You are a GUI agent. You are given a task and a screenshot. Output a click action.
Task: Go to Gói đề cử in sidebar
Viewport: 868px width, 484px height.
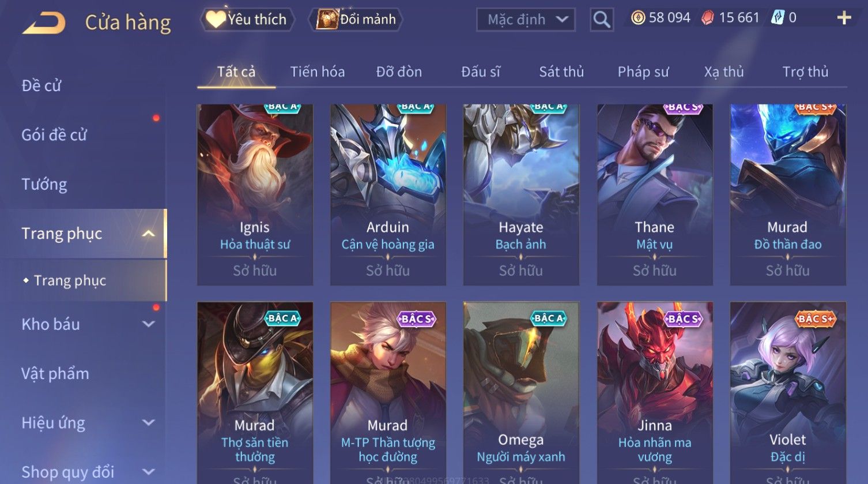click(54, 135)
